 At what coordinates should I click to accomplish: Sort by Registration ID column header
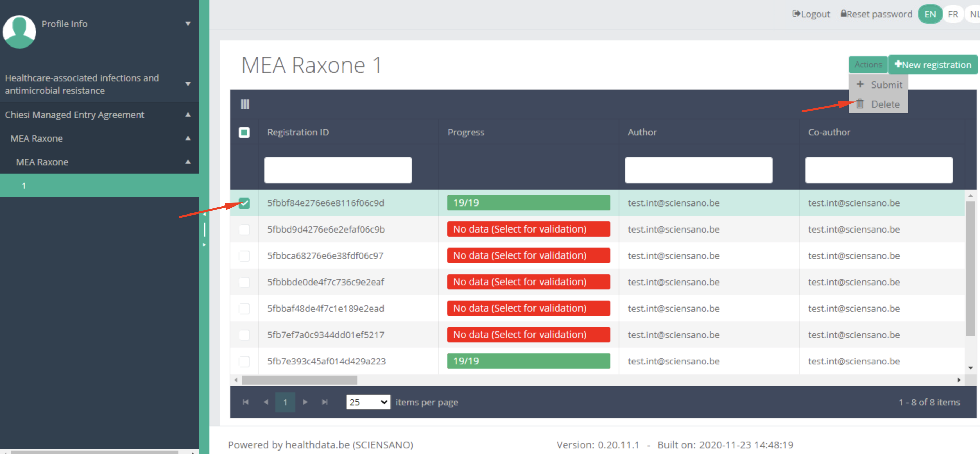point(298,132)
